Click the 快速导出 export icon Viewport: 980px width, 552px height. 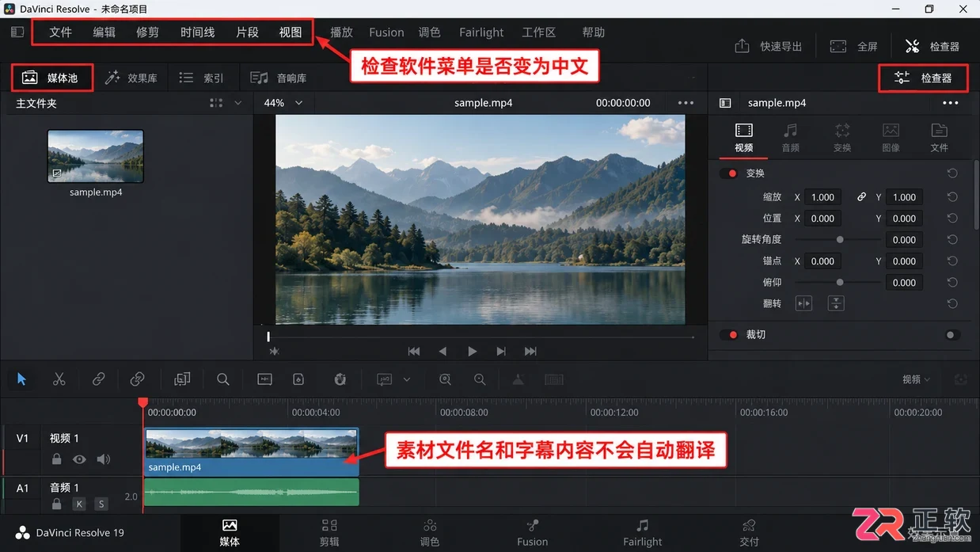point(742,46)
